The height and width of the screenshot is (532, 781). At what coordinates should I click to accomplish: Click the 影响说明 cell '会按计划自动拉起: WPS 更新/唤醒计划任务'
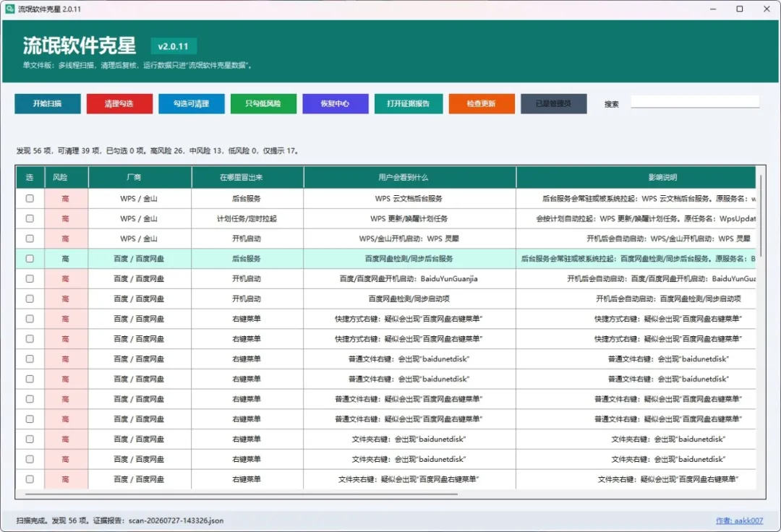pos(636,218)
